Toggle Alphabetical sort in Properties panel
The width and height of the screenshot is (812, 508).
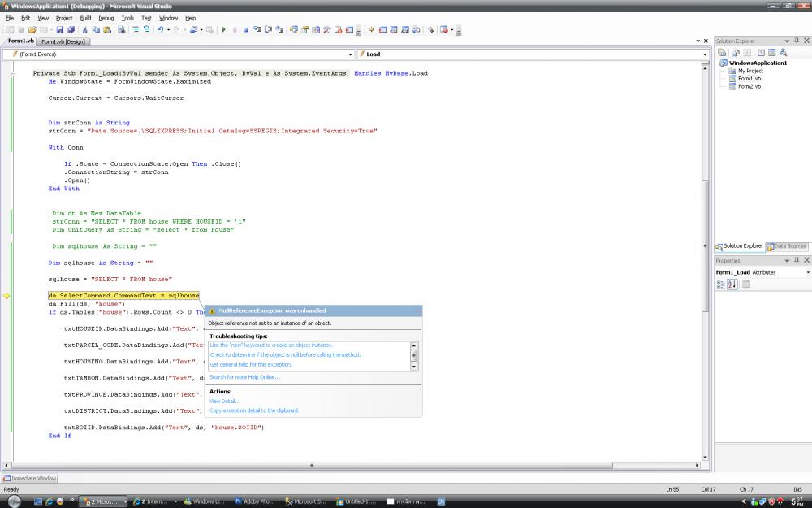pyautogui.click(x=732, y=284)
